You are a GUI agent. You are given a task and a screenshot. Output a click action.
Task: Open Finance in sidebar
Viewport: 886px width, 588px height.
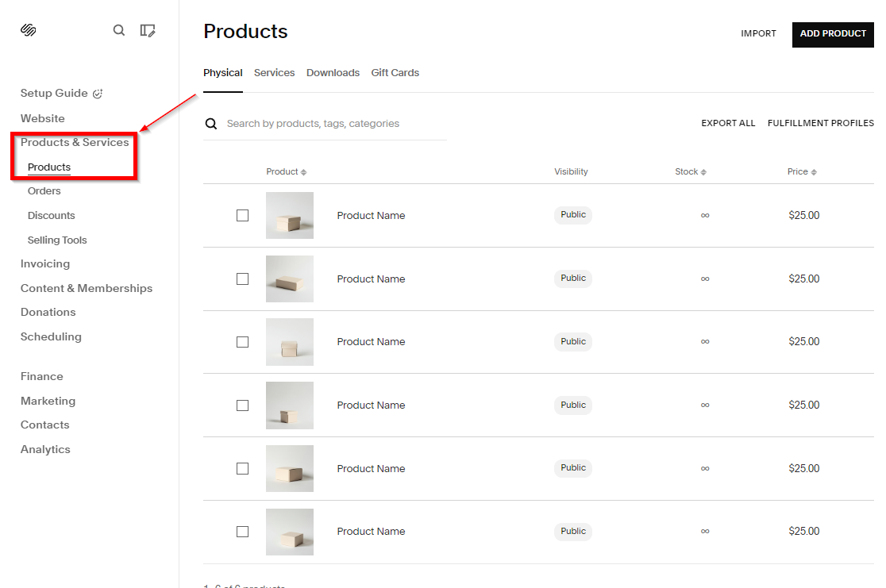coord(42,376)
